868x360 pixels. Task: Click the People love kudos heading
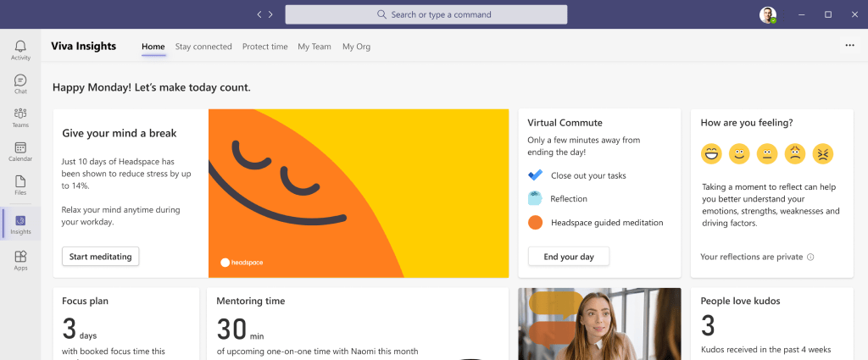(740, 302)
